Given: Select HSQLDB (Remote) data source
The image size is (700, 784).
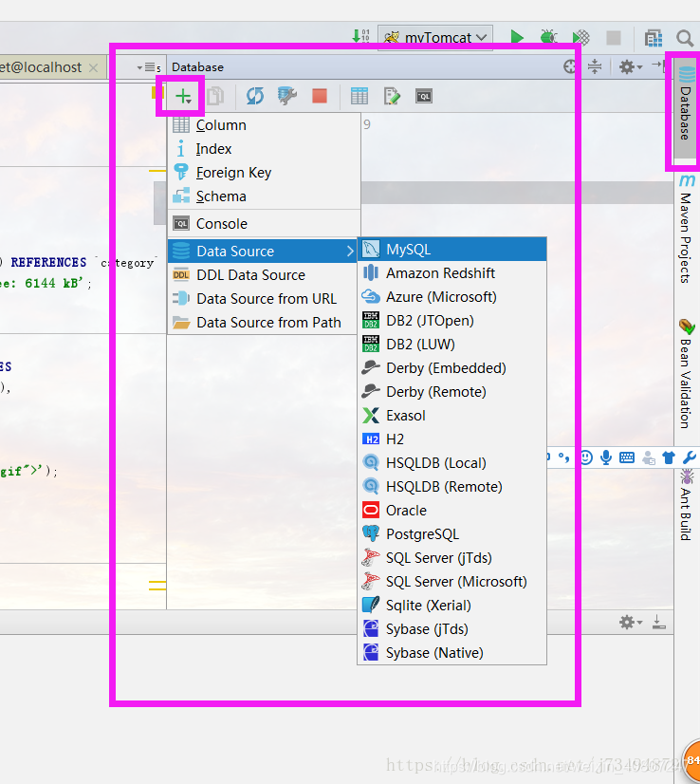Looking at the screenshot, I should coord(452,487).
